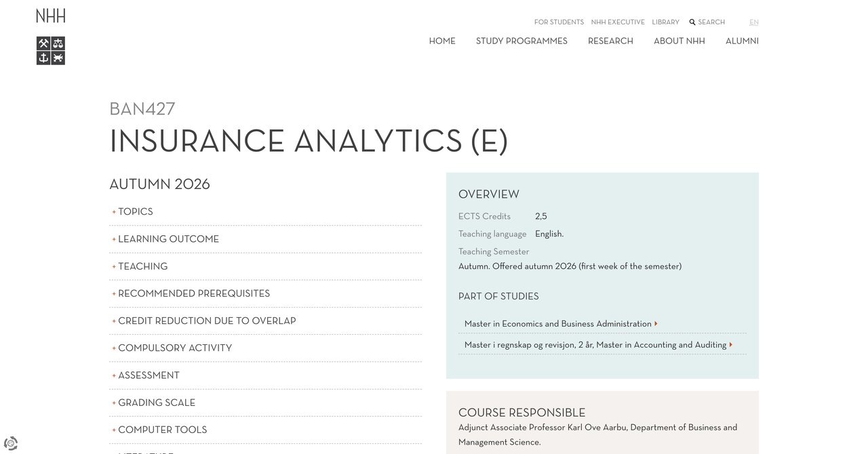Click the search magnifier icon
The height and width of the screenshot is (454, 868).
coord(692,22)
